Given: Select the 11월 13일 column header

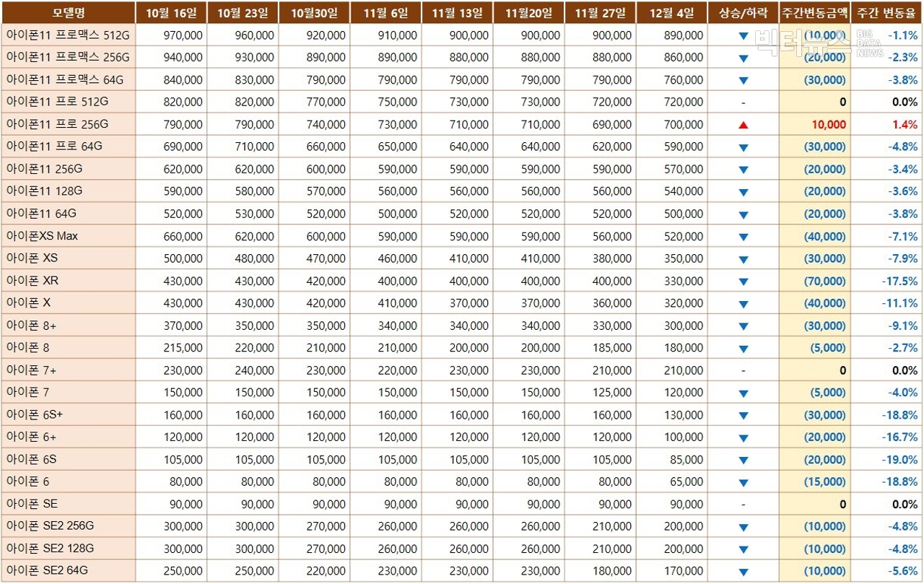Looking at the screenshot, I should (x=457, y=12).
